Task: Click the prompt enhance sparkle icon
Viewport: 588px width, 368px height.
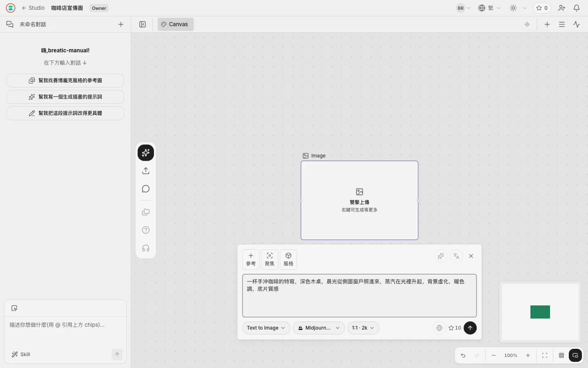Action: point(441,256)
